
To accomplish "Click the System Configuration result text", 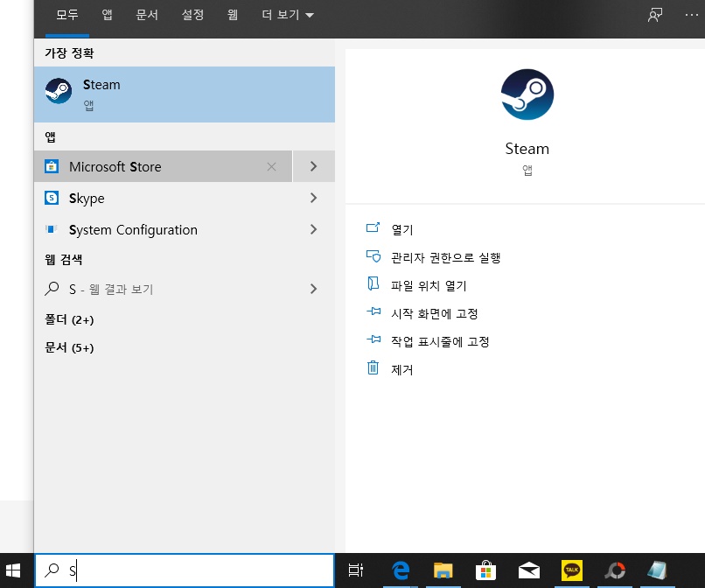I will point(133,230).
